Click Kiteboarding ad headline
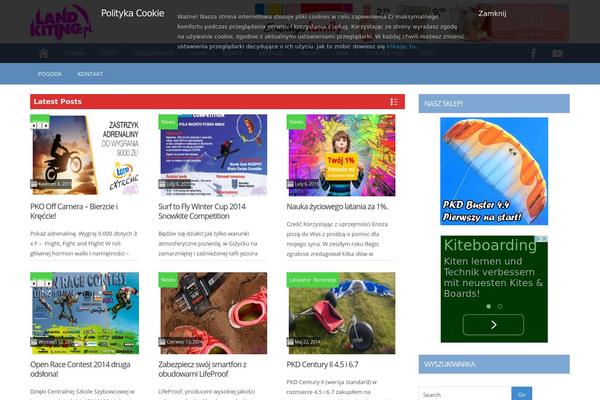The height and width of the screenshot is (400, 600). 490,245
